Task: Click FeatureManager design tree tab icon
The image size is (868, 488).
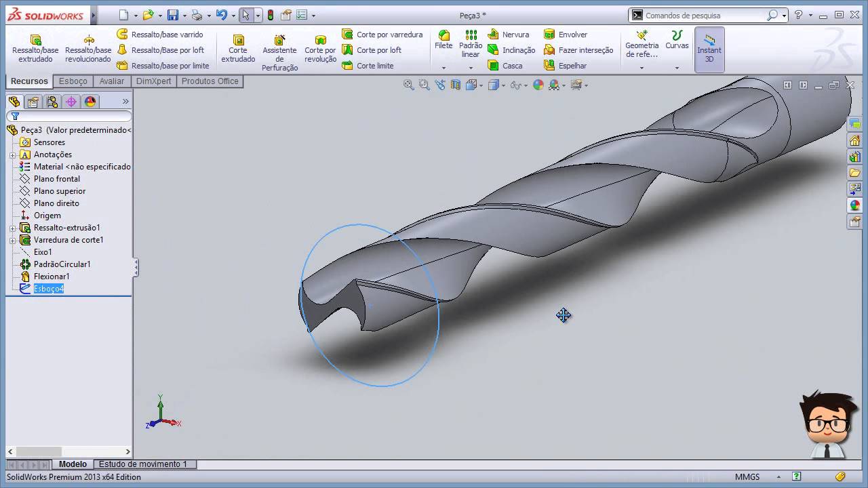Action: (14, 102)
